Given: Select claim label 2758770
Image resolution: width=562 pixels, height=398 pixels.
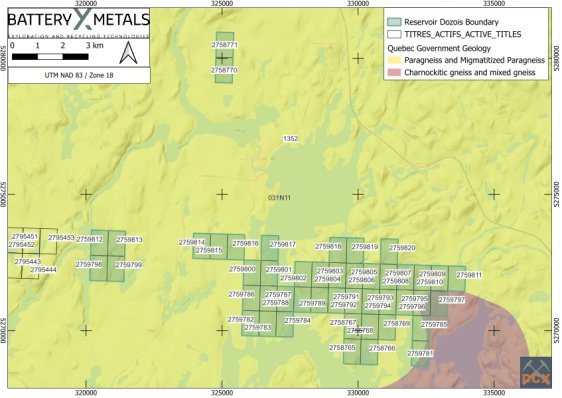Looking at the screenshot, I should 224,70.
